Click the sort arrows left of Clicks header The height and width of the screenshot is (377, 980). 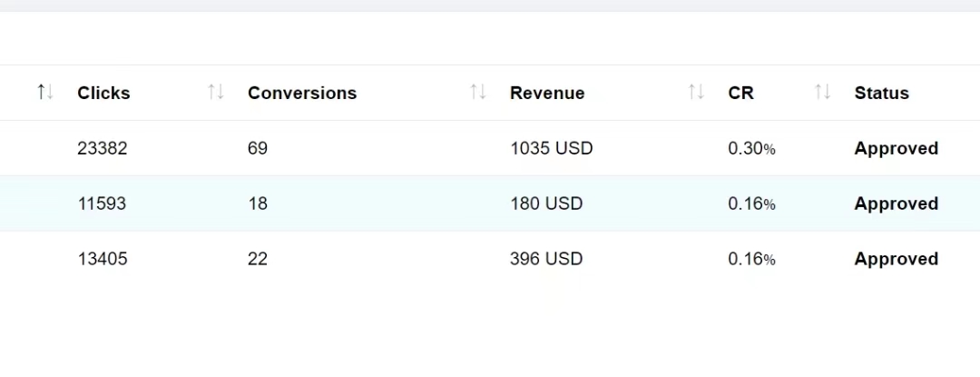tap(45, 92)
